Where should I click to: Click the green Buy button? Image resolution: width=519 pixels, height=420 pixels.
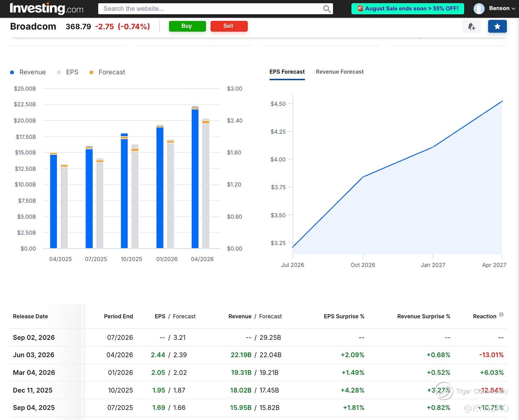tap(187, 26)
